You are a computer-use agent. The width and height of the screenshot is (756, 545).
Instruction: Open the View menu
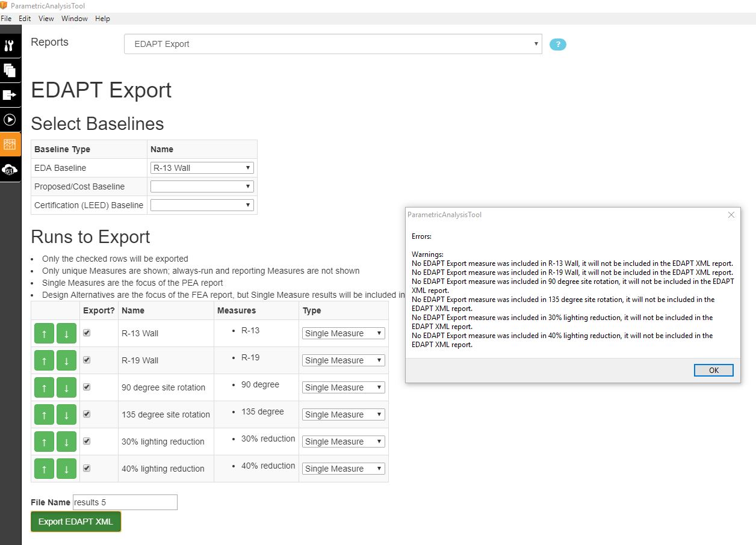point(46,19)
